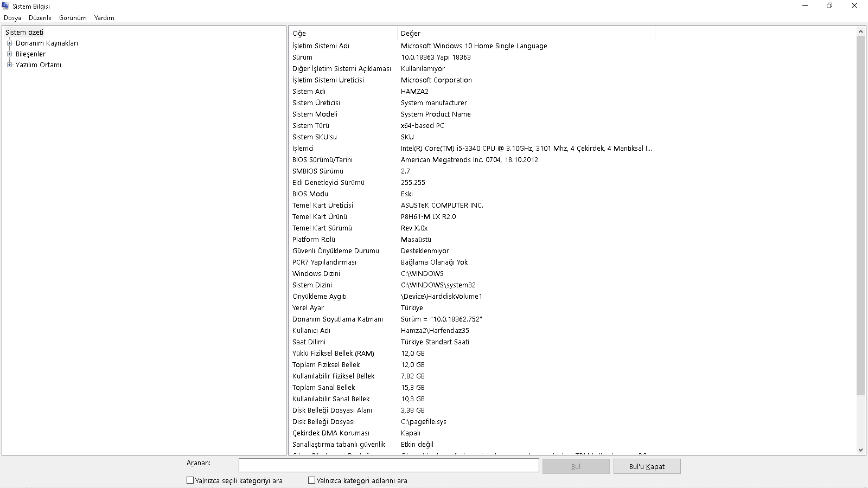Click the American Megatrends Inc. value
This screenshot has height=488, width=868.
pyautogui.click(x=469, y=160)
